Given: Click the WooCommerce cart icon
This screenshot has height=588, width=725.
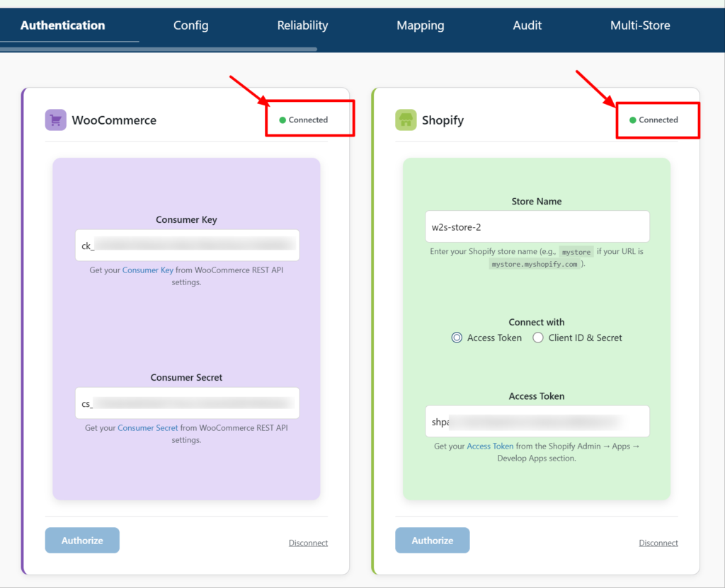Looking at the screenshot, I should click(55, 120).
